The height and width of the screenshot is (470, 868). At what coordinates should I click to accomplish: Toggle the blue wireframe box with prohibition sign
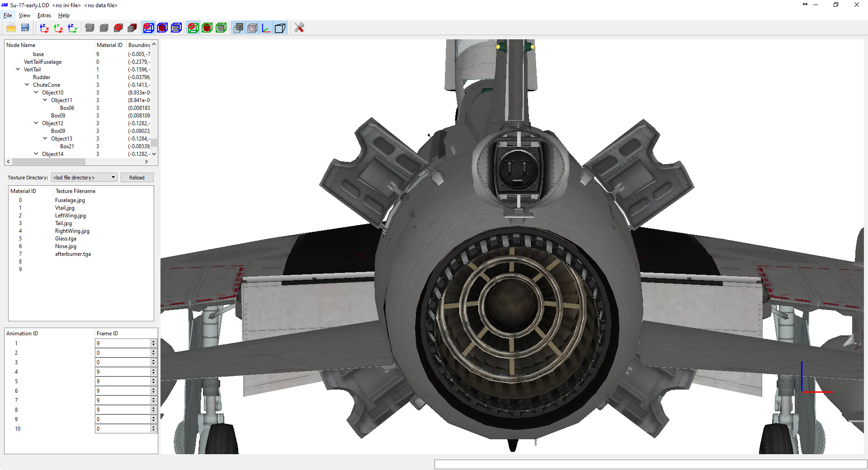point(148,28)
